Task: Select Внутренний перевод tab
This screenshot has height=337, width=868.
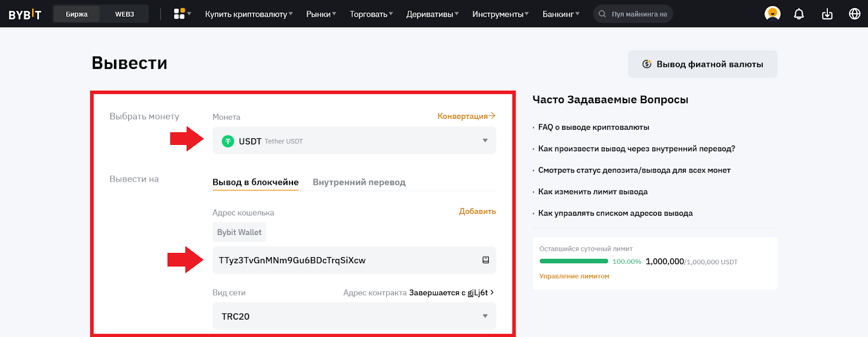Action: point(359,182)
